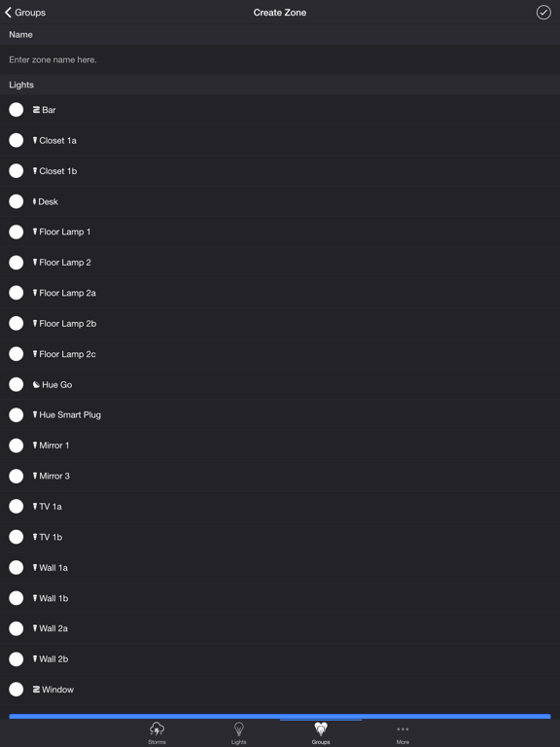
Task: Go back to Groups
Action: 25,13
